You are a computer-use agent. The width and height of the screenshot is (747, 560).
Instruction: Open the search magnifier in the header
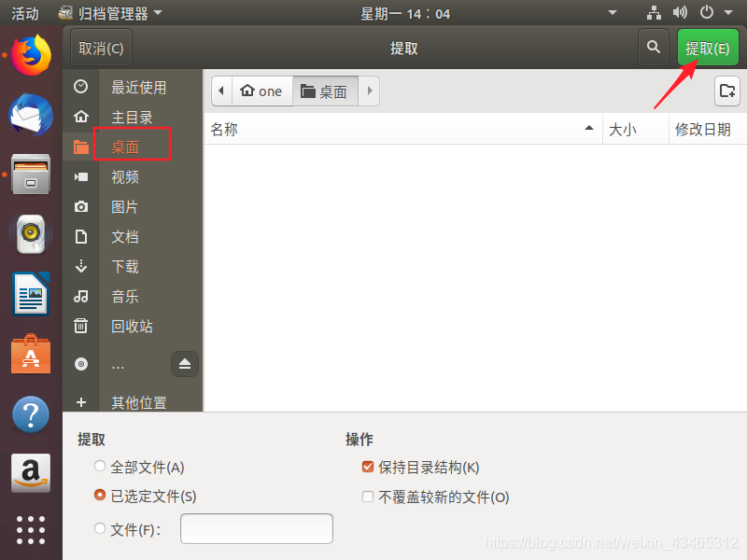click(654, 48)
